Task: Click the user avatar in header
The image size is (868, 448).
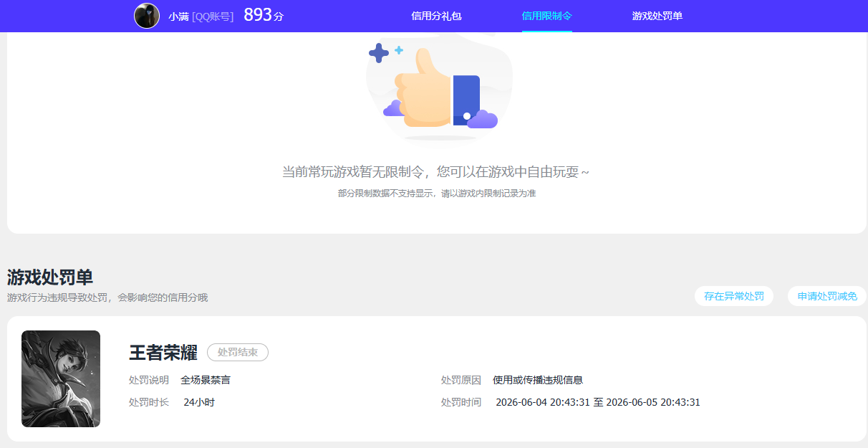Action: click(x=147, y=16)
